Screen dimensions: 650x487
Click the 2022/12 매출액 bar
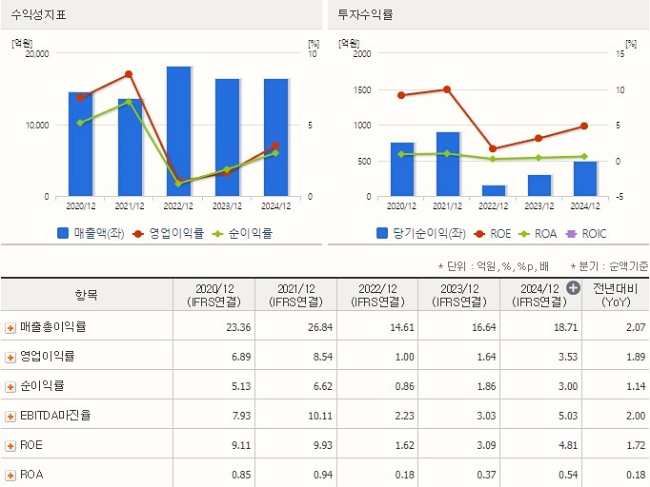point(179,131)
